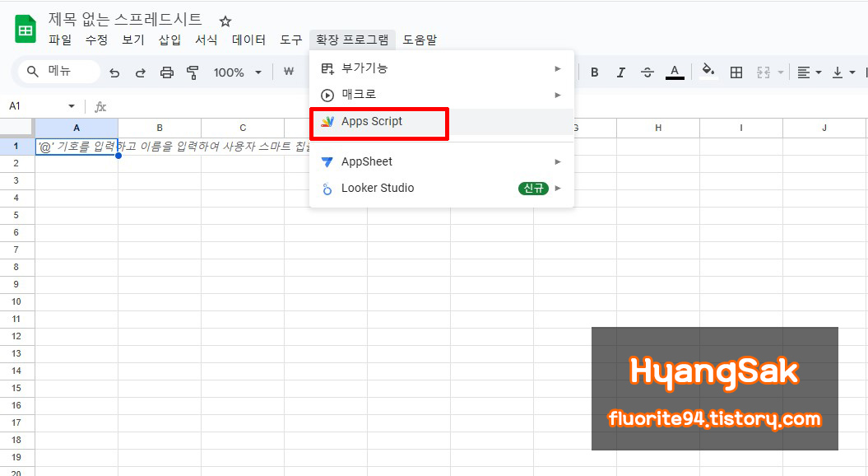Viewport: 868px width, 476px height.
Task: Expand the 매크로 submenu
Action: (442, 95)
